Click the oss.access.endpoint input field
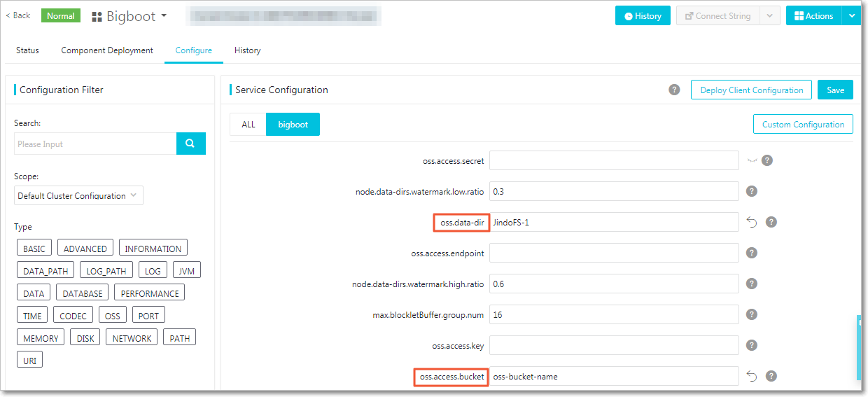 point(614,253)
